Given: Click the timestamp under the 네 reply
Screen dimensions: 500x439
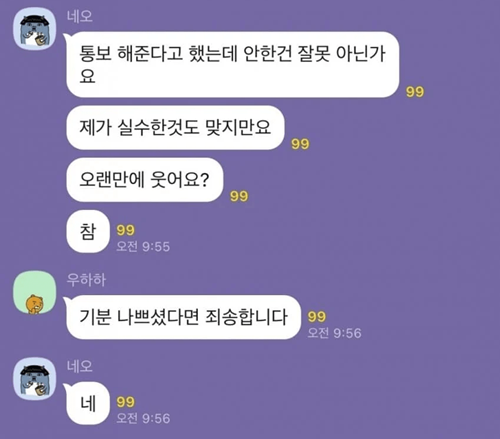Looking at the screenshot, I should point(143,418).
